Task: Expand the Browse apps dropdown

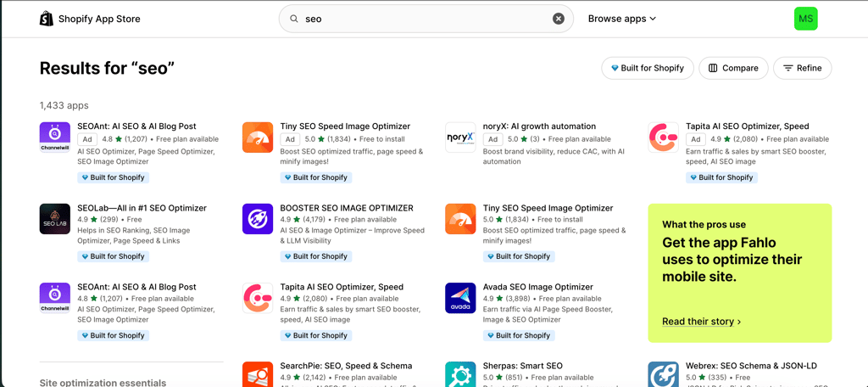Action: (621, 19)
